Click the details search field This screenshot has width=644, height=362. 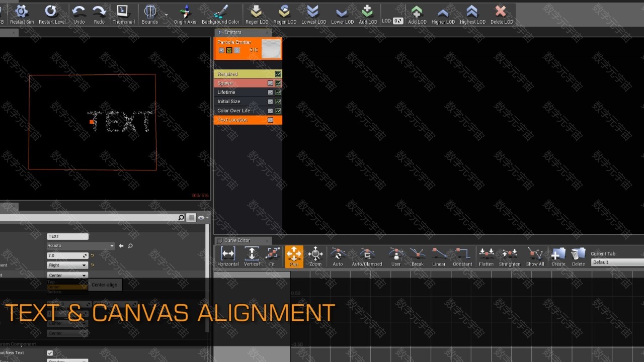[93, 218]
